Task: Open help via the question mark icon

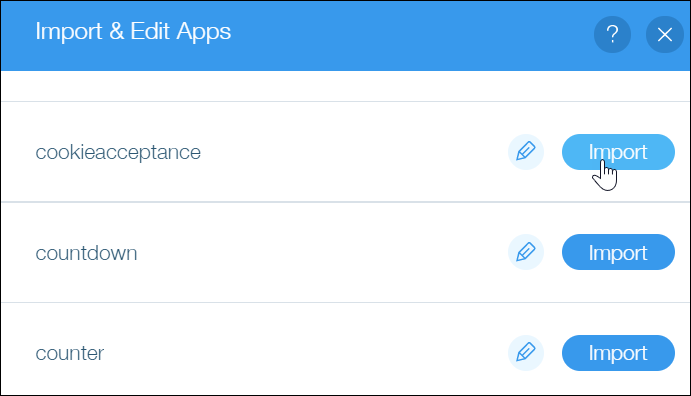Action: pos(612,34)
